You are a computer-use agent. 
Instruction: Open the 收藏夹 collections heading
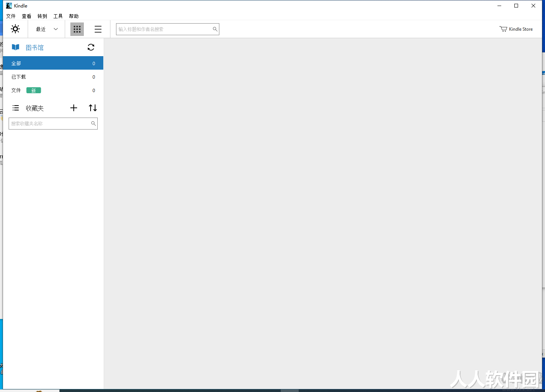point(35,108)
